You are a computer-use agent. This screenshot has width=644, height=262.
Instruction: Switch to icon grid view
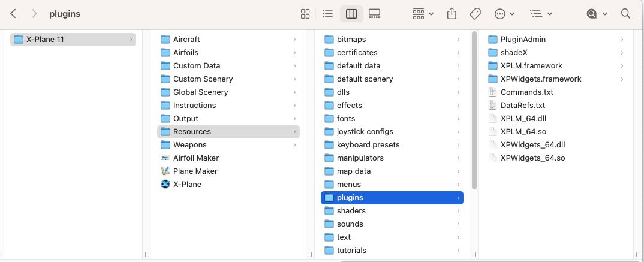click(305, 14)
